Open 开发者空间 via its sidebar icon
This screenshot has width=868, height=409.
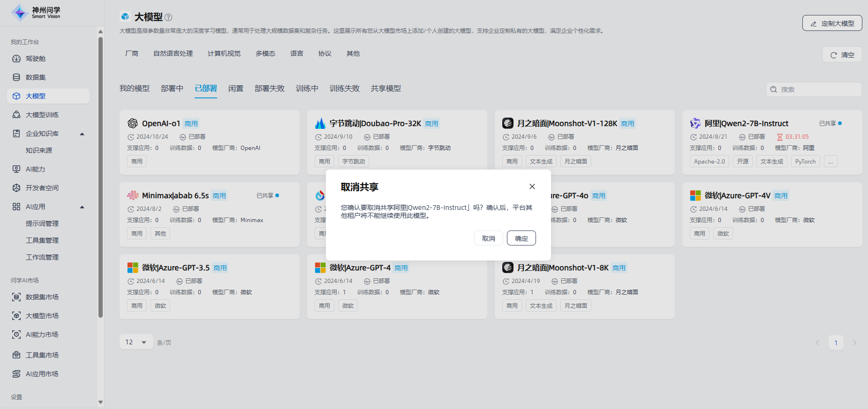(x=16, y=188)
